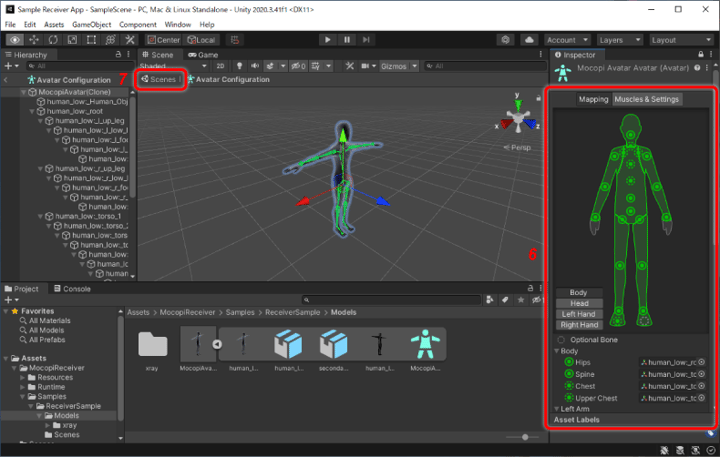Open Account dropdown
Screen dimensions: 720x457
(567, 40)
